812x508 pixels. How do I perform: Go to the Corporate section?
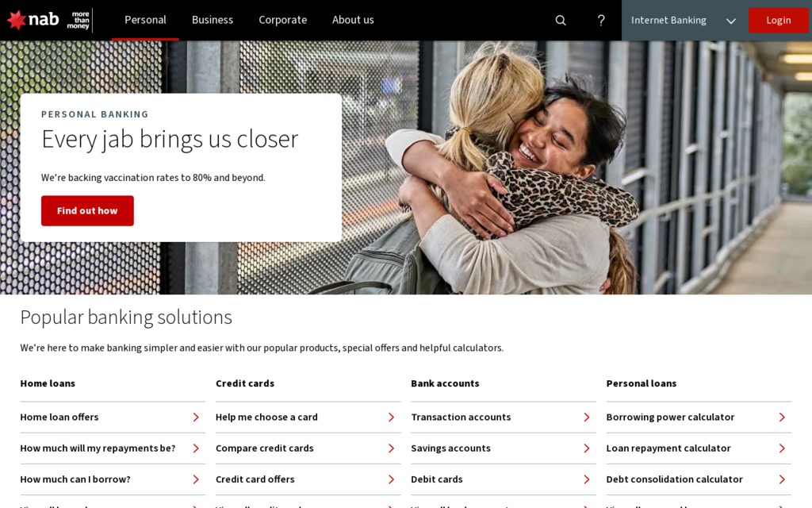[282, 20]
